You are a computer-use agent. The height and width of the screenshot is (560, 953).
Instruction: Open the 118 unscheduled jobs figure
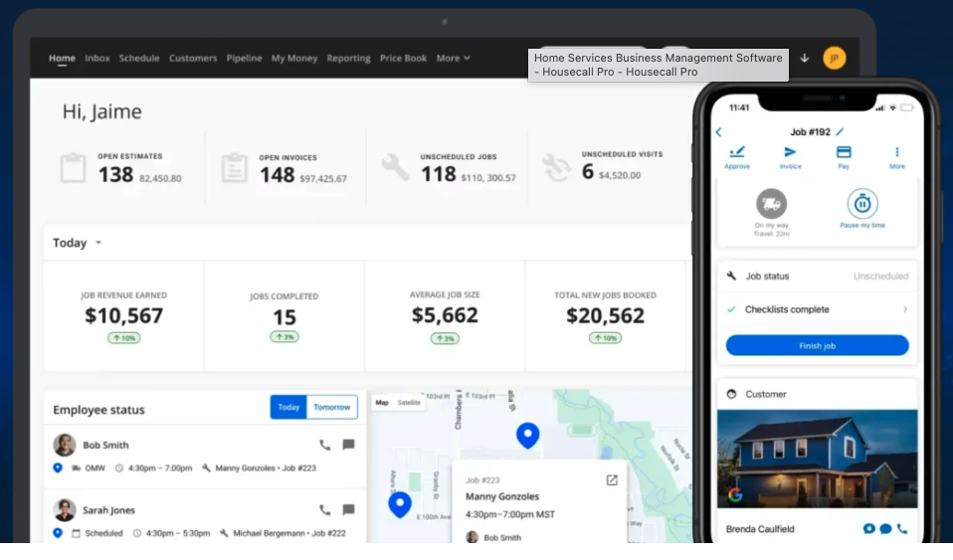coord(439,174)
